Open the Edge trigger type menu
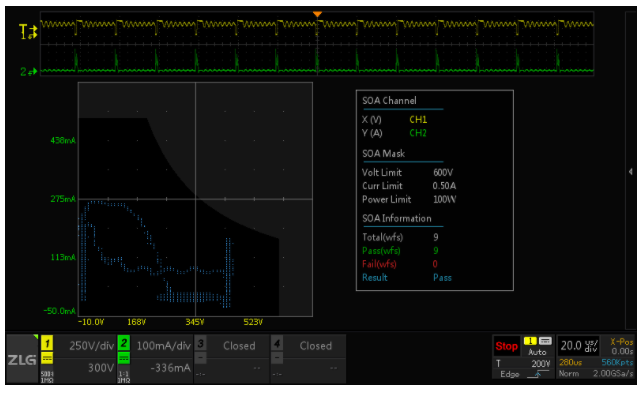The height and width of the screenshot is (393, 642). [509, 374]
